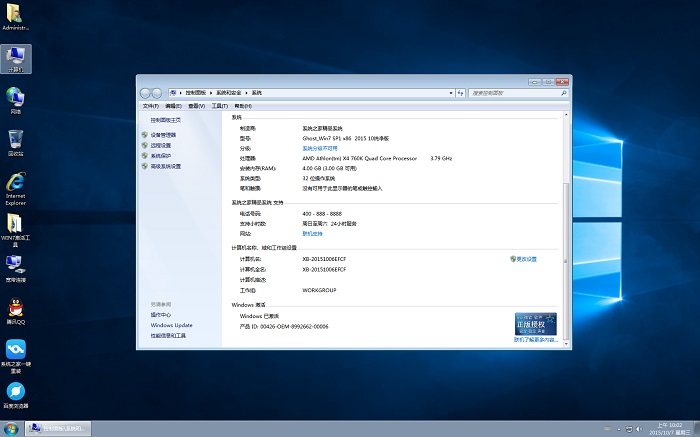Image resolution: width=700 pixels, height=437 pixels.
Task: Select the WORKGROUP value text
Action: (319, 290)
